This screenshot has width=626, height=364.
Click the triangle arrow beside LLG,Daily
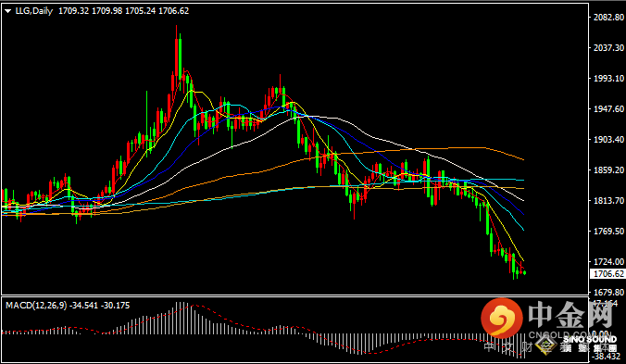(x=7, y=11)
